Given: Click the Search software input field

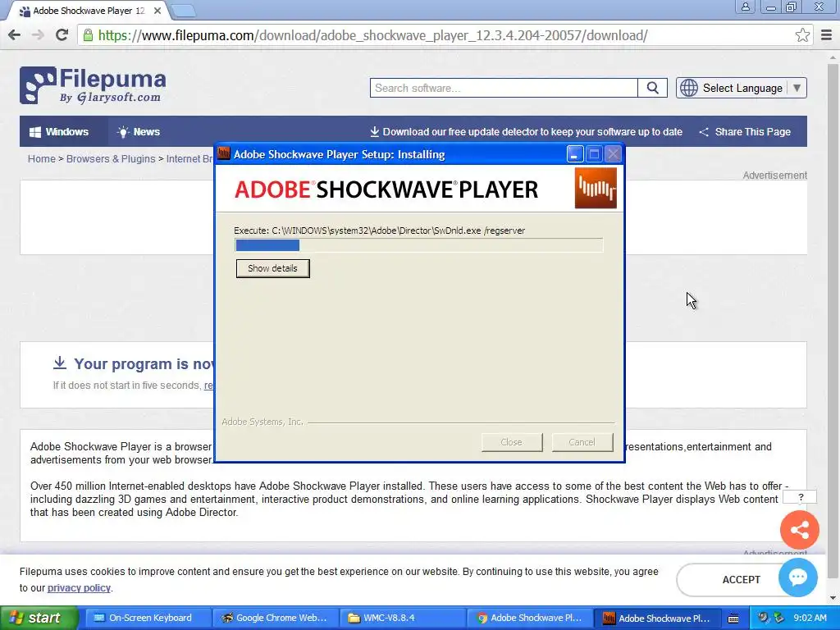Looking at the screenshot, I should click(504, 88).
